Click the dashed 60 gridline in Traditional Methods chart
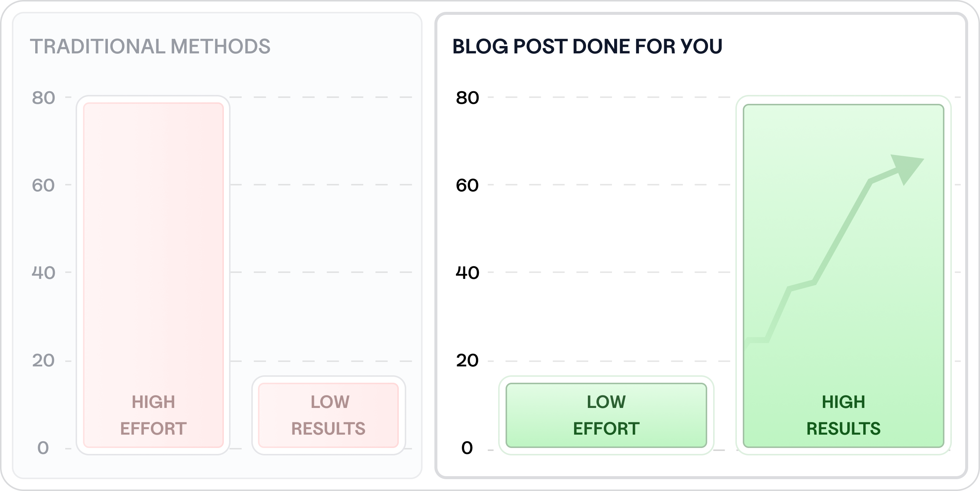980x491 pixels. click(320, 185)
